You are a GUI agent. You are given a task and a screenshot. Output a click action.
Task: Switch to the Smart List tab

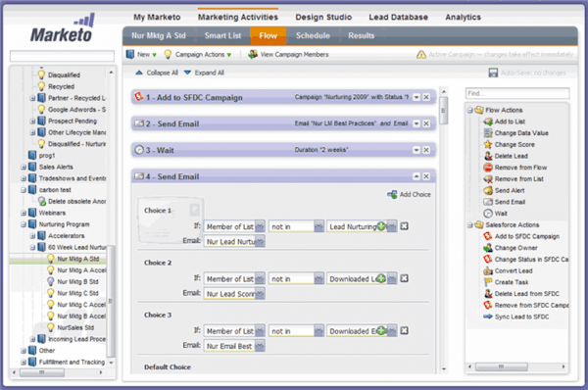(222, 35)
